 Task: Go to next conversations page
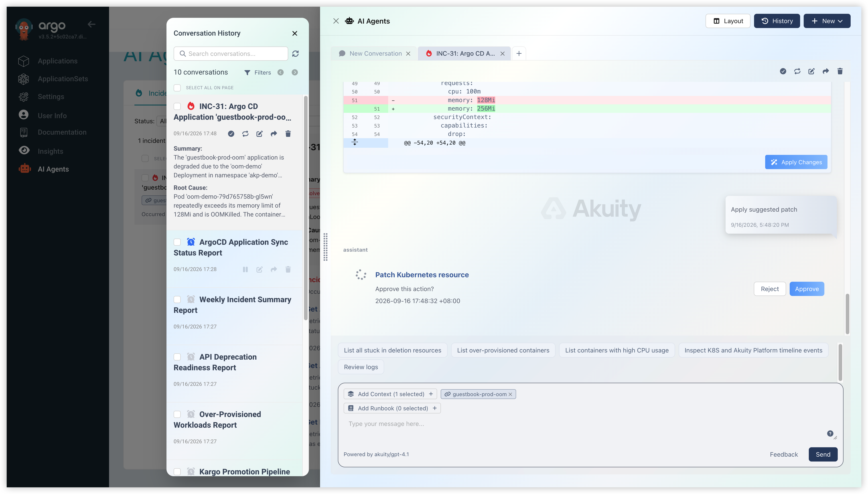(294, 72)
